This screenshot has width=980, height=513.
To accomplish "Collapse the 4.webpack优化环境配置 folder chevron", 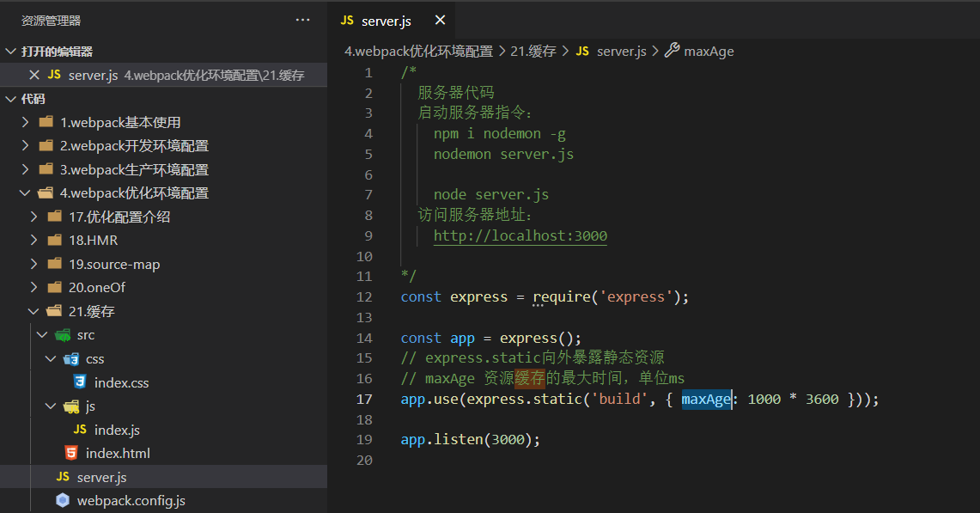I will click(x=25, y=192).
